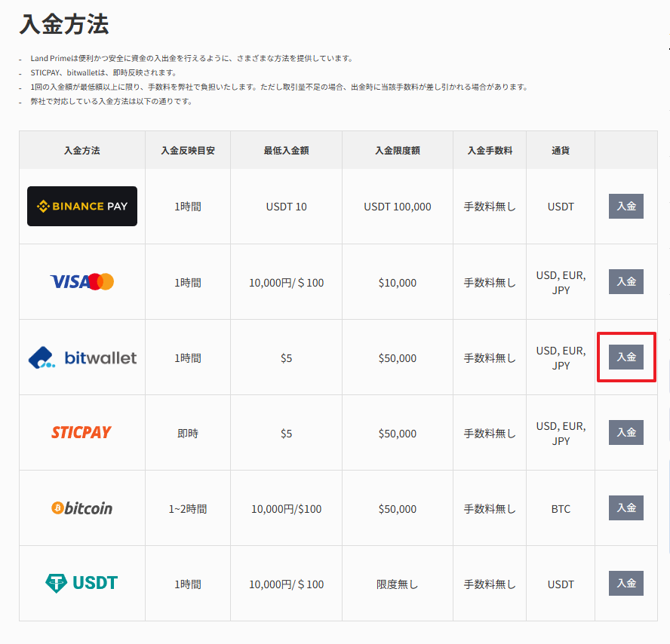Click the note starting with 1回の入金額
670x644 pixels.
coord(280,87)
